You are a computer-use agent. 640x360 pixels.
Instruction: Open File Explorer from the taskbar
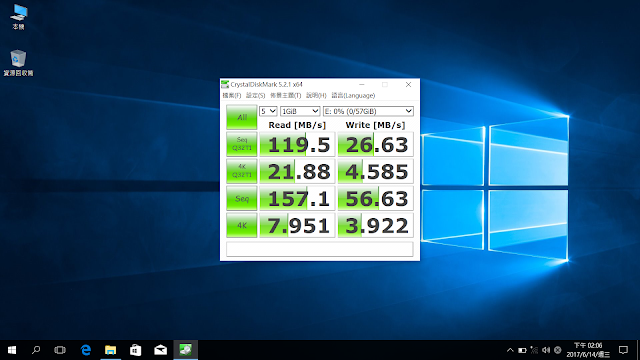(110, 350)
